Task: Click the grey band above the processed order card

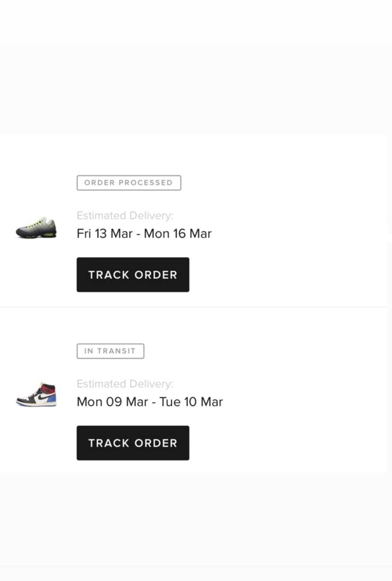Action: (x=196, y=89)
